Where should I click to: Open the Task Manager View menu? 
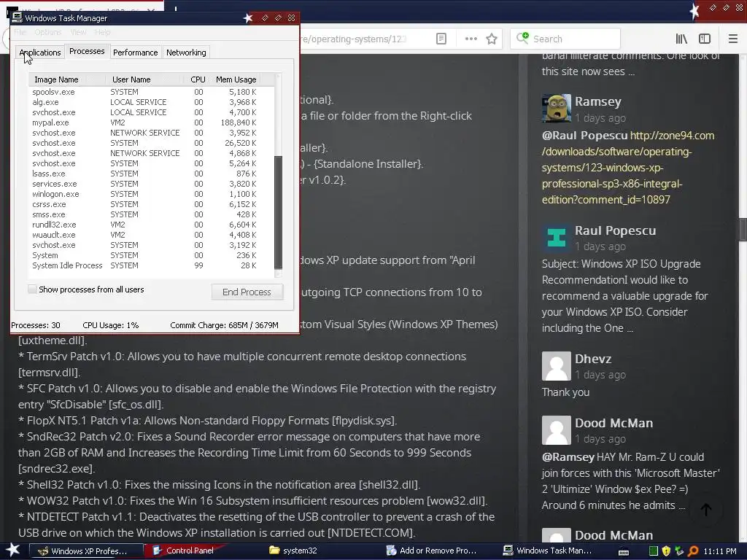tap(78, 32)
